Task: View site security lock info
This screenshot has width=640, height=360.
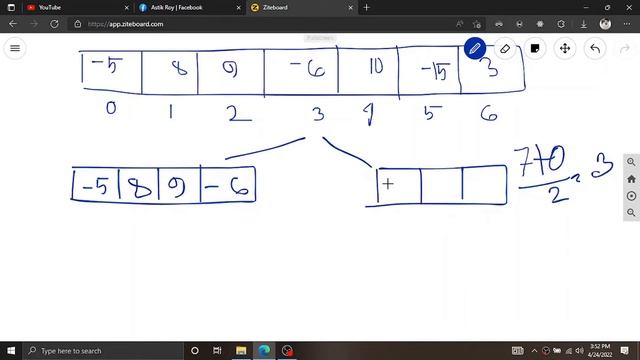Action: pyautogui.click(x=78, y=24)
